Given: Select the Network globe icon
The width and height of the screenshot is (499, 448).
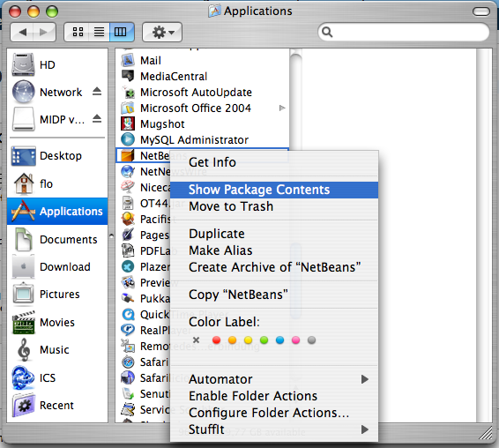Looking at the screenshot, I should click(x=23, y=92).
